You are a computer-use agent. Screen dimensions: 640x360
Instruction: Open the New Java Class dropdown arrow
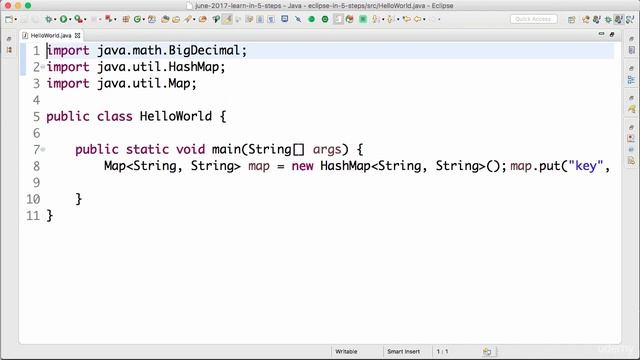click(x=144, y=19)
